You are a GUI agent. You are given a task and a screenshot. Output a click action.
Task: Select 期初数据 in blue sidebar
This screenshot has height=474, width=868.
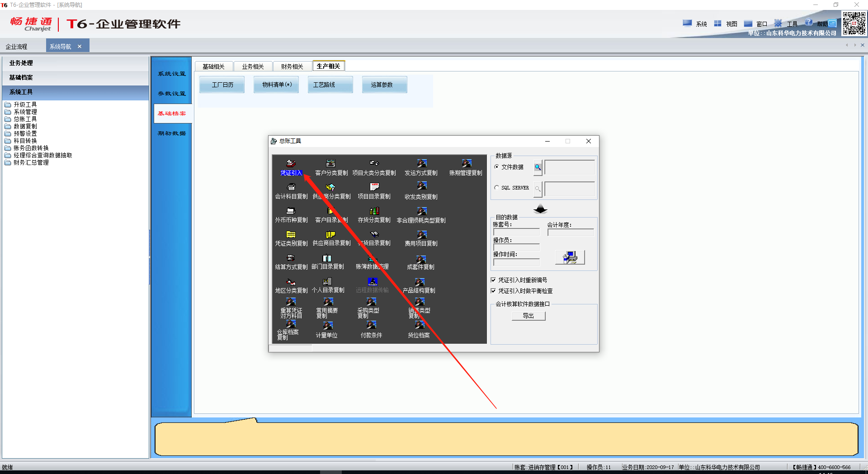click(172, 133)
